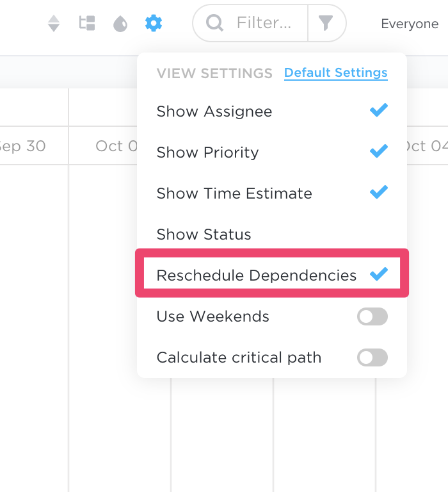The height and width of the screenshot is (492, 448).
Task: Turn on Calculate critical path switch
Action: [x=372, y=357]
